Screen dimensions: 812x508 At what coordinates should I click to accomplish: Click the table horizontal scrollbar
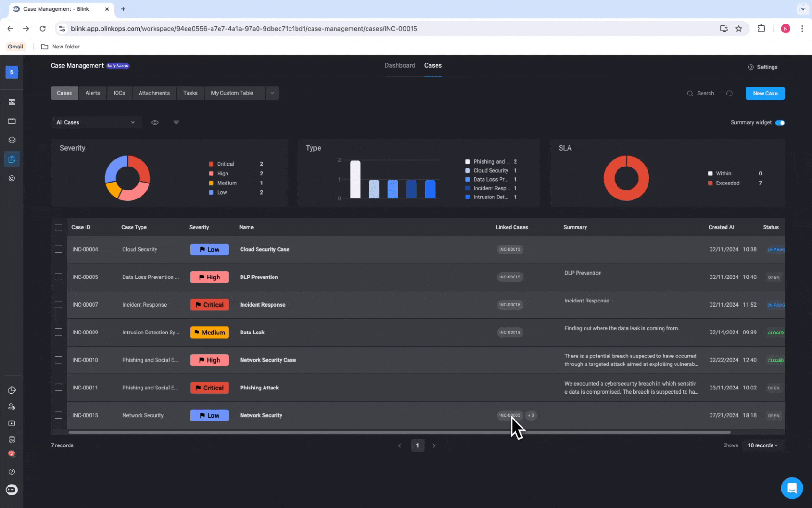coord(399,432)
